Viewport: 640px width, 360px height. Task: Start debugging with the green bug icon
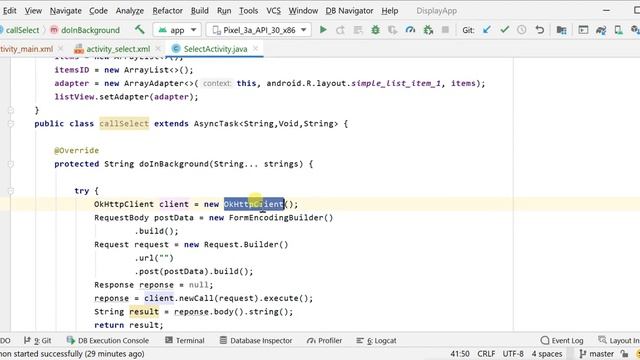[376, 30]
